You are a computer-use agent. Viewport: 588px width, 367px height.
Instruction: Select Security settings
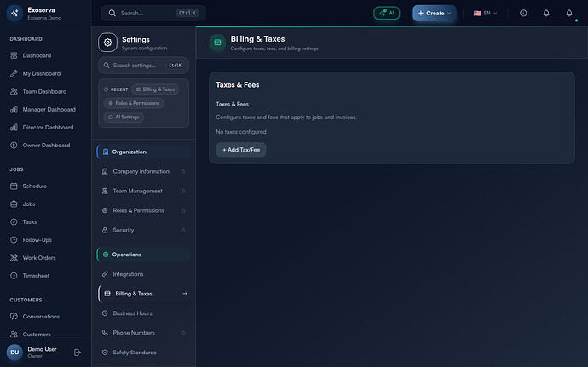[144, 230]
